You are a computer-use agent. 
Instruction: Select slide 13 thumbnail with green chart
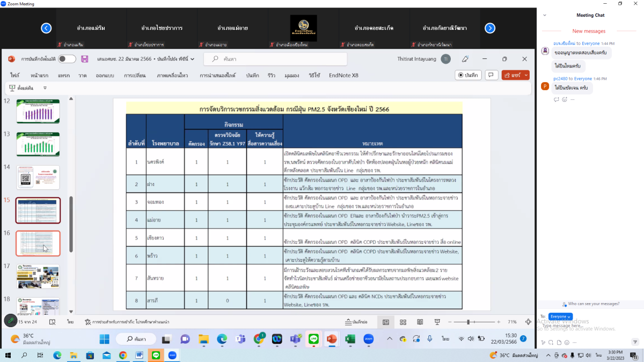tap(38, 144)
